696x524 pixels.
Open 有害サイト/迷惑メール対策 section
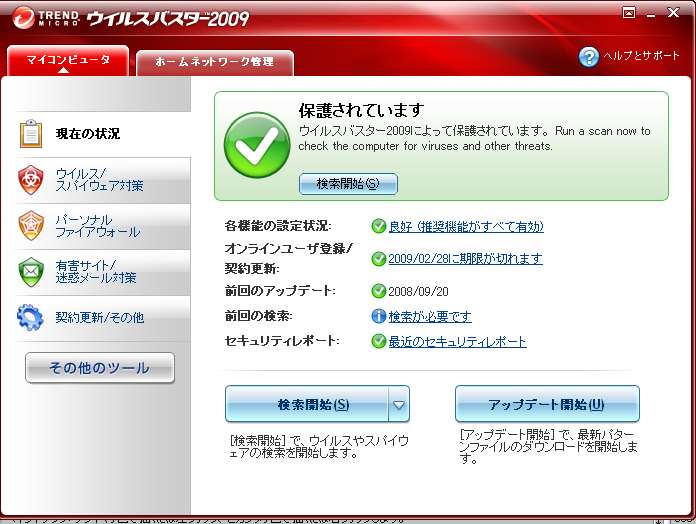click(x=103, y=272)
